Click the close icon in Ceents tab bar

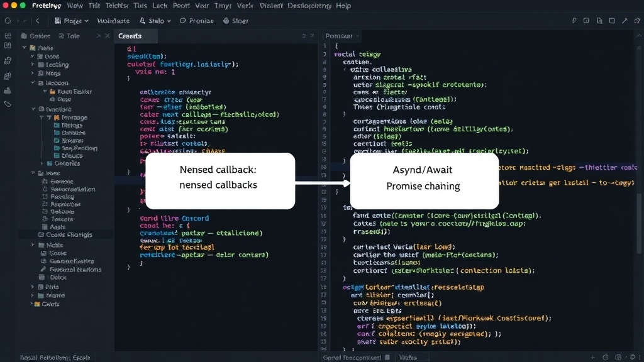click(312, 36)
